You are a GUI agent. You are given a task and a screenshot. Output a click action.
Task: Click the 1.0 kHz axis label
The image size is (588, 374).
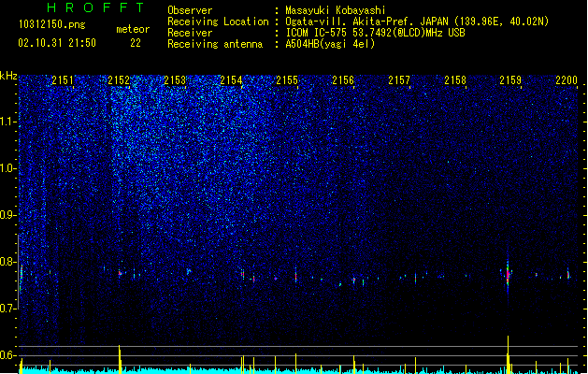(8, 168)
